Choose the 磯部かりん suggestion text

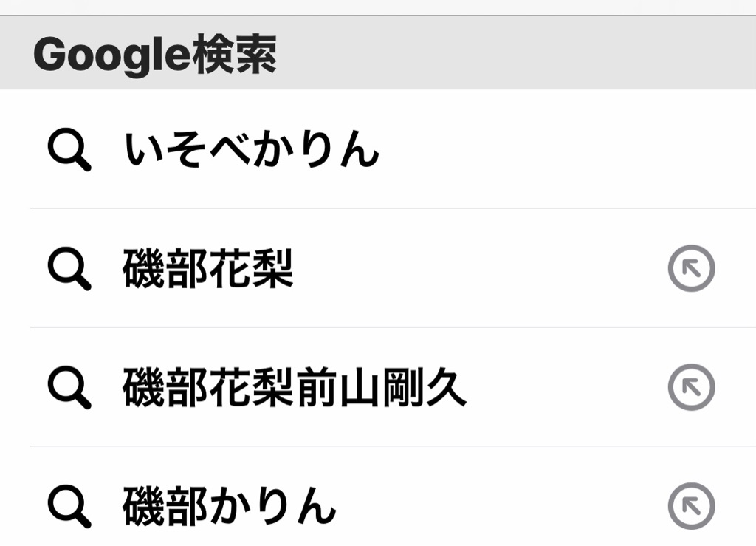(x=230, y=506)
